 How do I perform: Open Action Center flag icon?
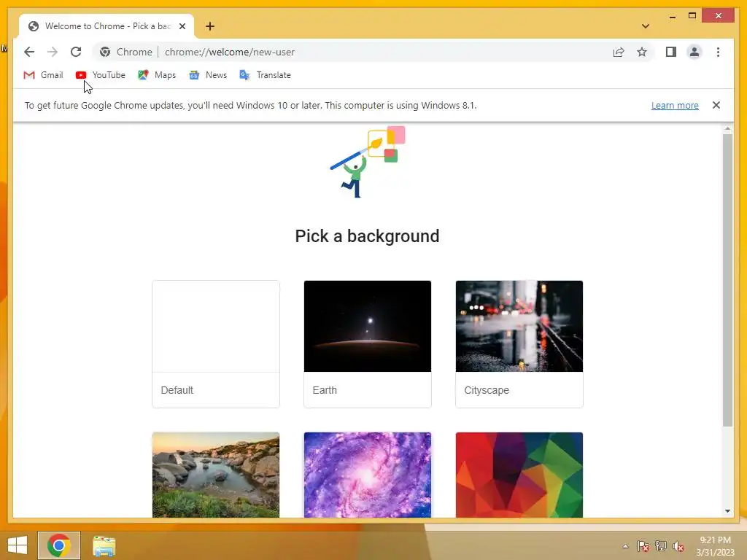point(643,546)
